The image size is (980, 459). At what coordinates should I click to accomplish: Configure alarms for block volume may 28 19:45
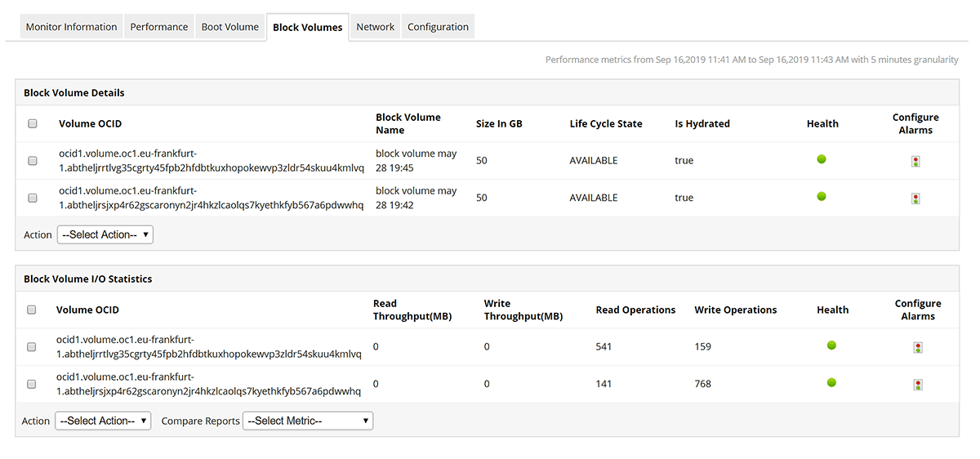coord(915,162)
